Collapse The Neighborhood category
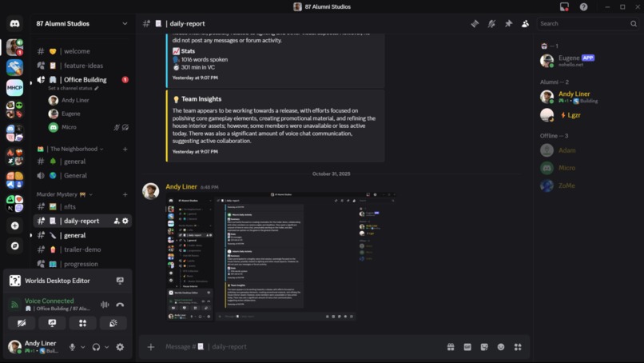Image resolution: width=644 pixels, height=363 pixels. tap(101, 150)
